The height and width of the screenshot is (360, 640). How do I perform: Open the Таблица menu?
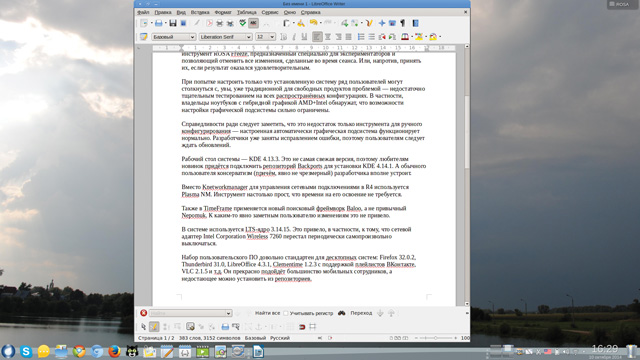247,12
